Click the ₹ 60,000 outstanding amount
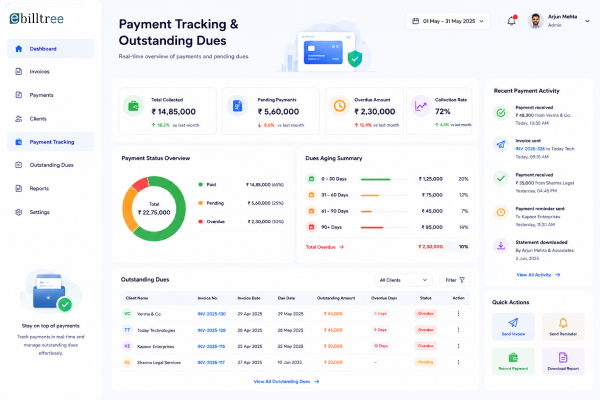This screenshot has height=400, width=600. click(333, 314)
